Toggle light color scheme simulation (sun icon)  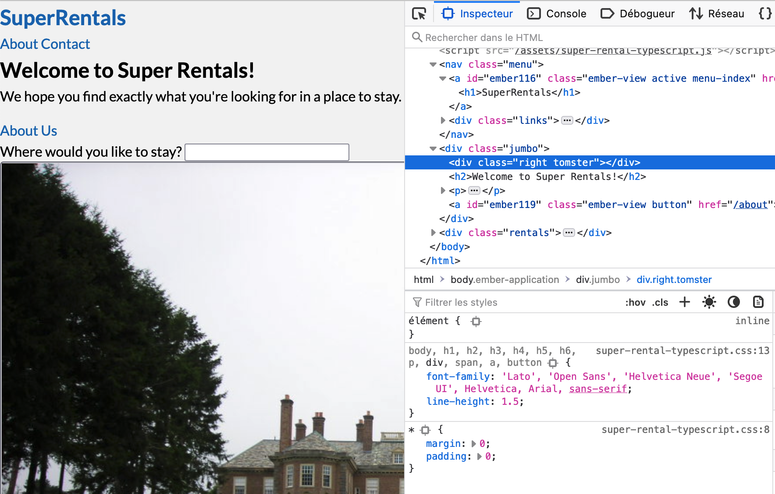tap(709, 302)
